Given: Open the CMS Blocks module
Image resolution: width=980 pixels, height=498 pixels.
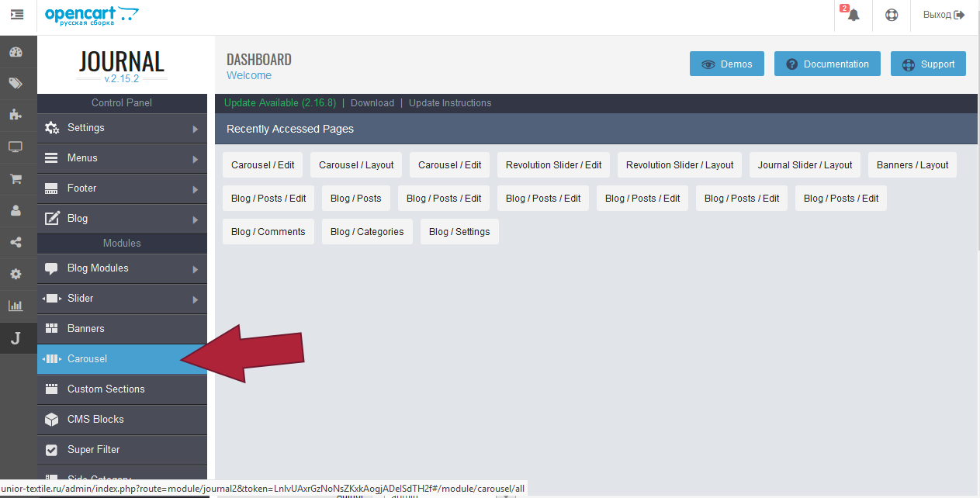Looking at the screenshot, I should tap(122, 420).
